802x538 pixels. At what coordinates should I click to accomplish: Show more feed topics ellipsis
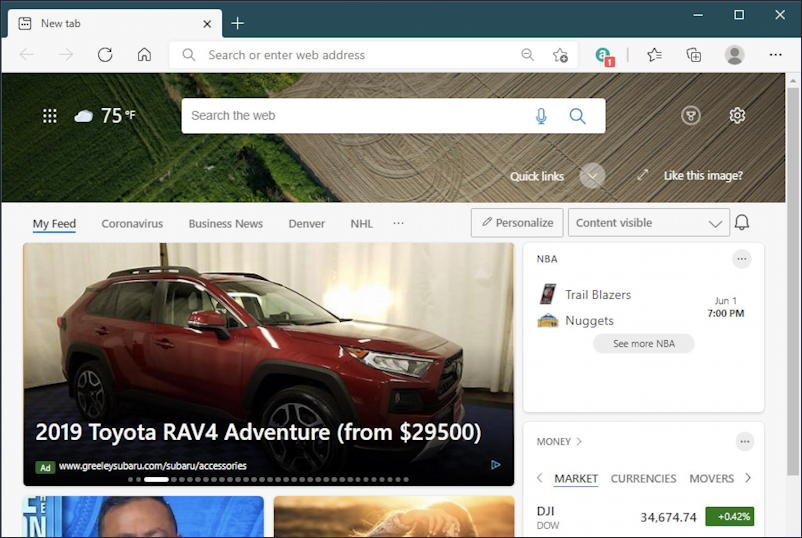tap(398, 223)
